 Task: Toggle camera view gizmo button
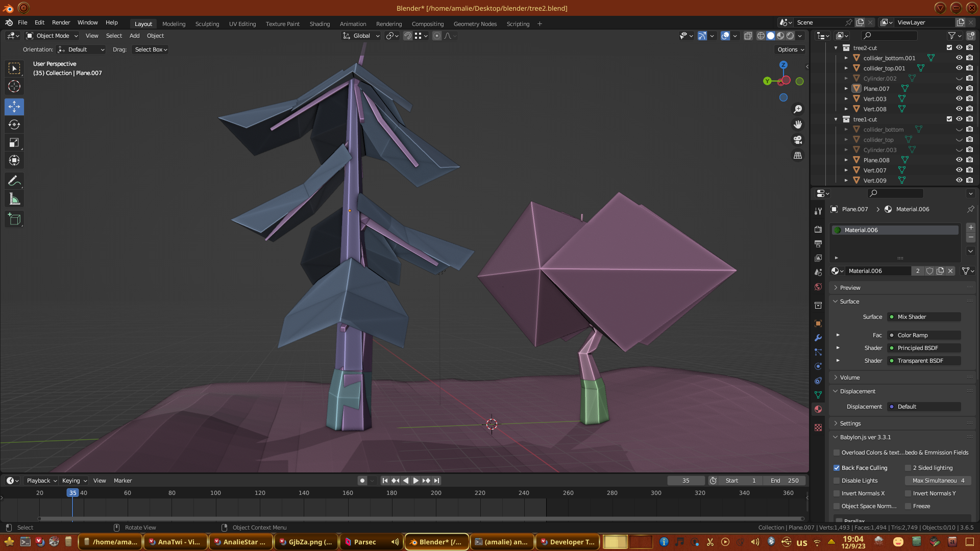point(798,140)
